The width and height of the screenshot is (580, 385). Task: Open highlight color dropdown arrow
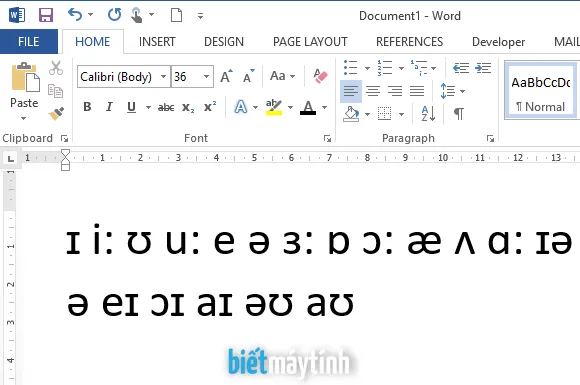290,108
